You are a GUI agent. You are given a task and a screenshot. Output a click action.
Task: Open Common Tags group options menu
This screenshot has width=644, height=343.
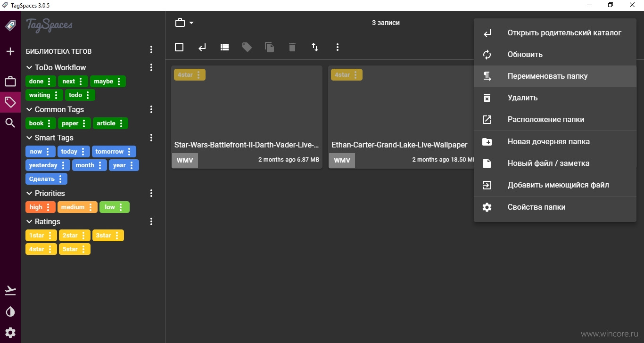(x=151, y=109)
